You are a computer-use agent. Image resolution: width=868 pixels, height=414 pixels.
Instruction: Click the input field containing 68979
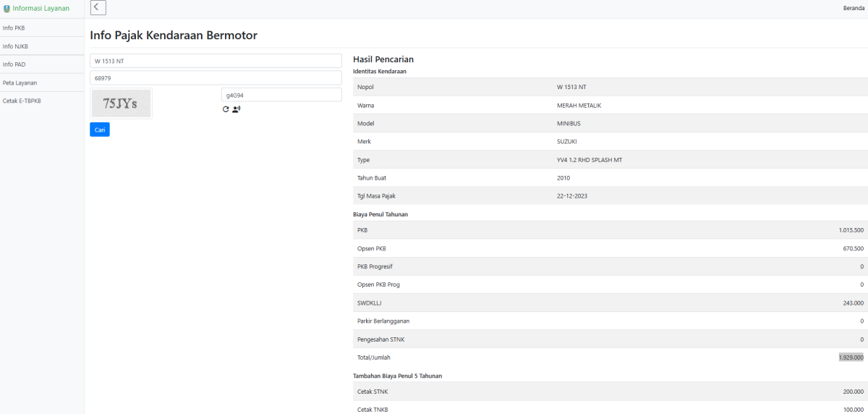[x=216, y=77]
